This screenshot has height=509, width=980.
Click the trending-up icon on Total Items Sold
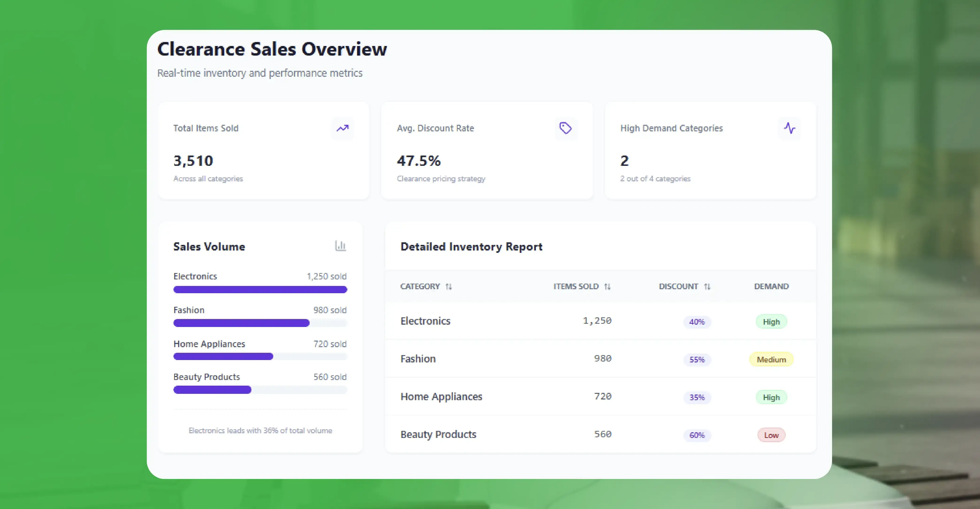pyautogui.click(x=342, y=128)
